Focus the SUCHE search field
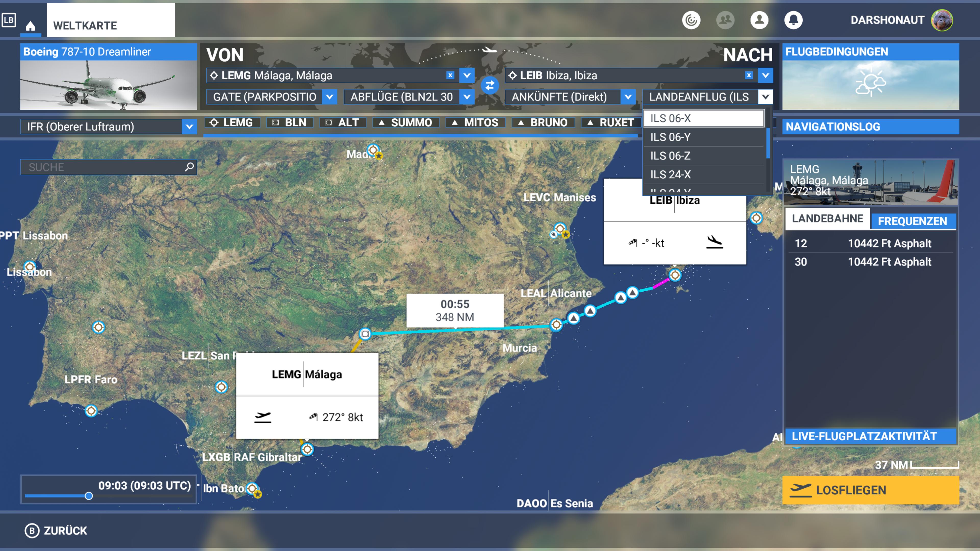Screen dimensions: 980x551 (109, 167)
